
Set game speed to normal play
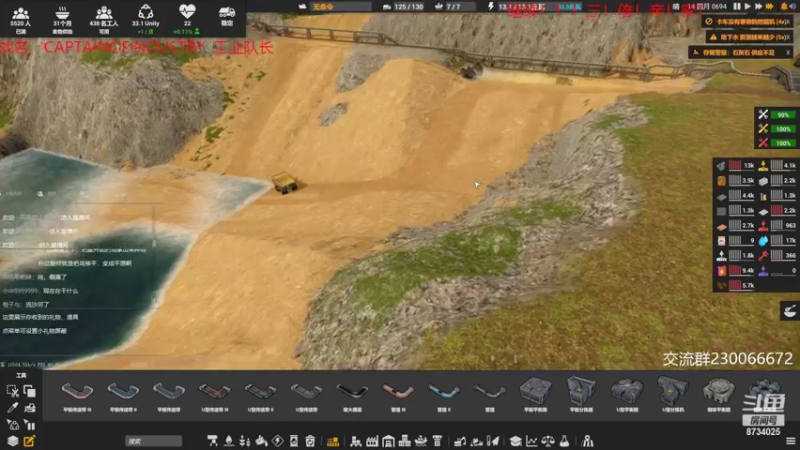747,7
